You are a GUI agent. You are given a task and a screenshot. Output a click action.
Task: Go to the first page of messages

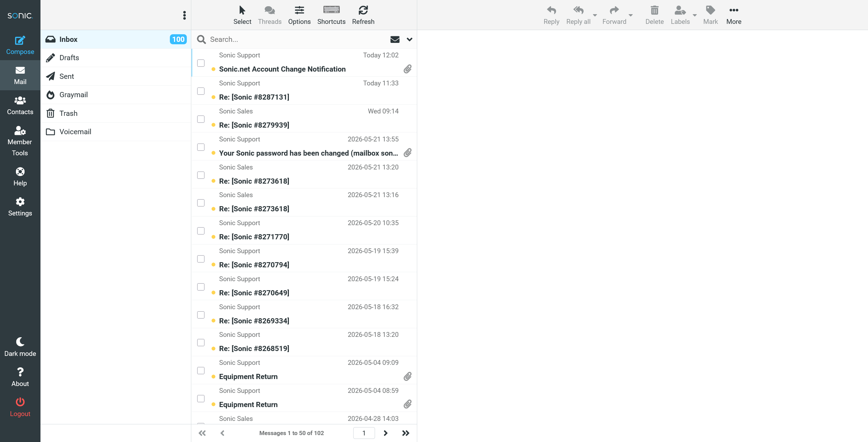202,433
